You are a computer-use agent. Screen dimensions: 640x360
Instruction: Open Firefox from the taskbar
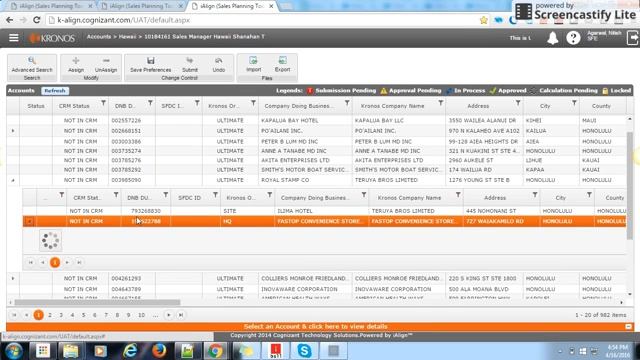(x=159, y=351)
